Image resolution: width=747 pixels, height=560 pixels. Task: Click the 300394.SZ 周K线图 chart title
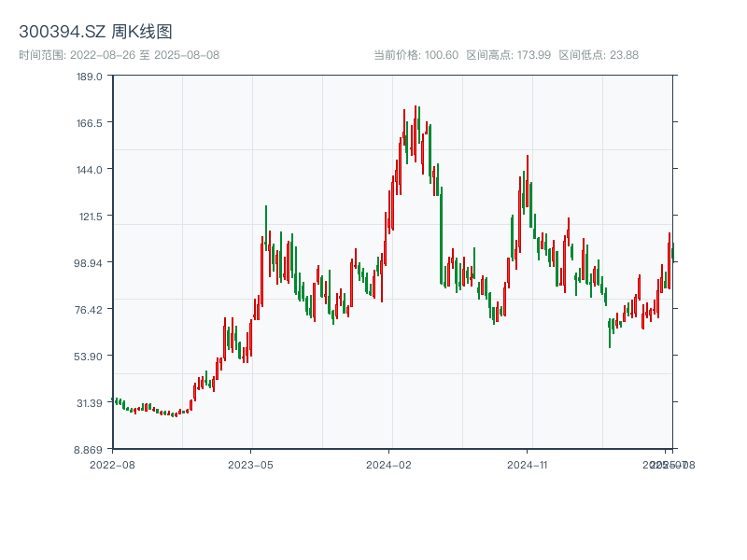[x=95, y=33]
